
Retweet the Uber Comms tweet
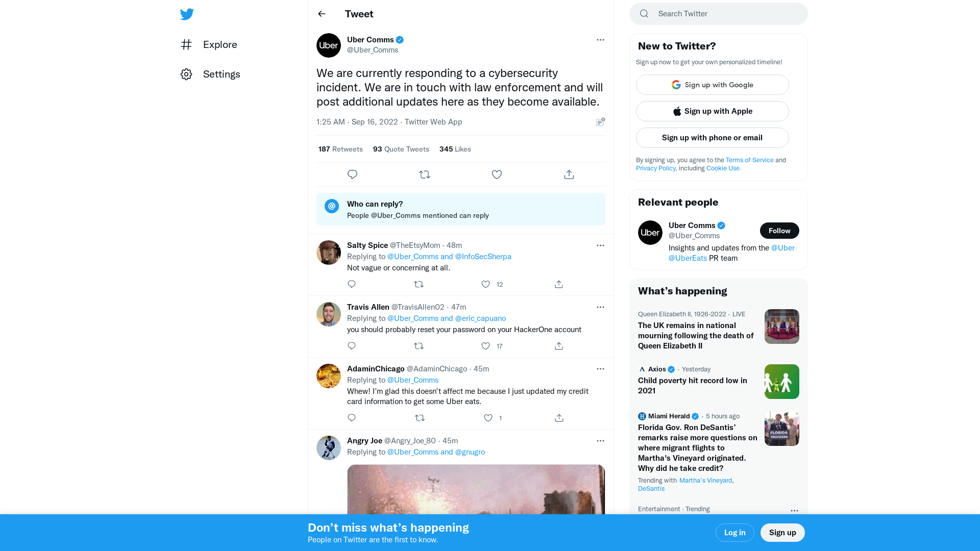click(x=425, y=174)
